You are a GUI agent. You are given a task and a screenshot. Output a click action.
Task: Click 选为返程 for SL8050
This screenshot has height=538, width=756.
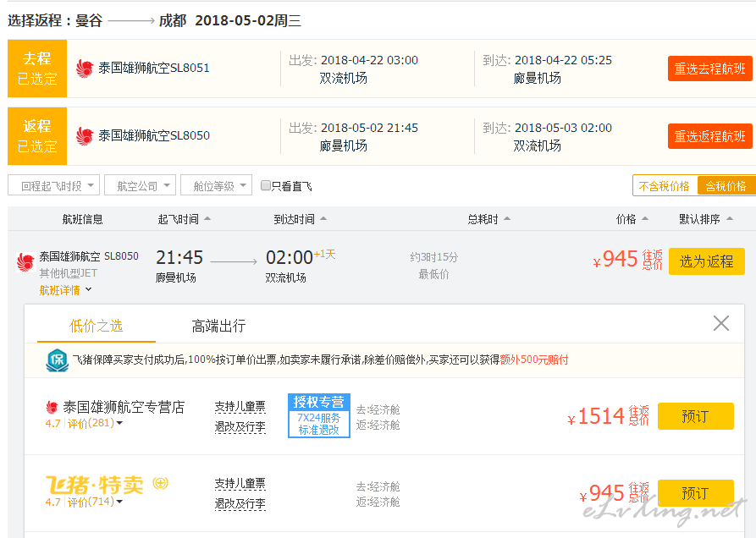706,261
